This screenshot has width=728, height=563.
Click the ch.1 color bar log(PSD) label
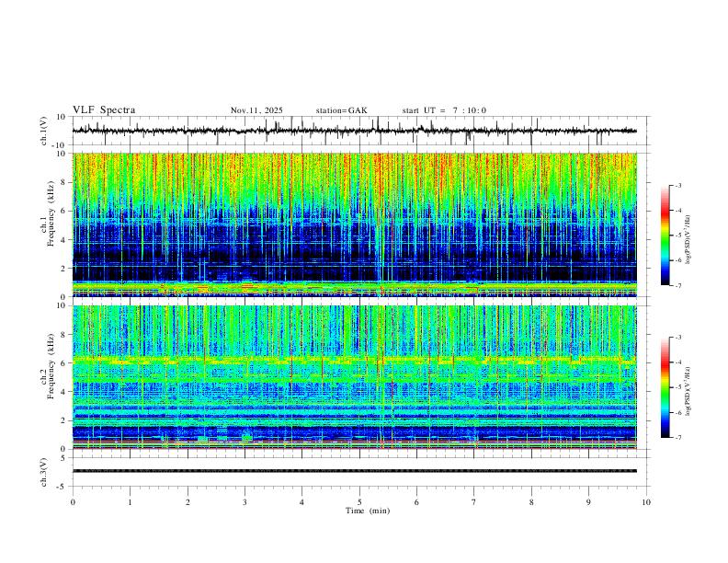tap(688, 239)
